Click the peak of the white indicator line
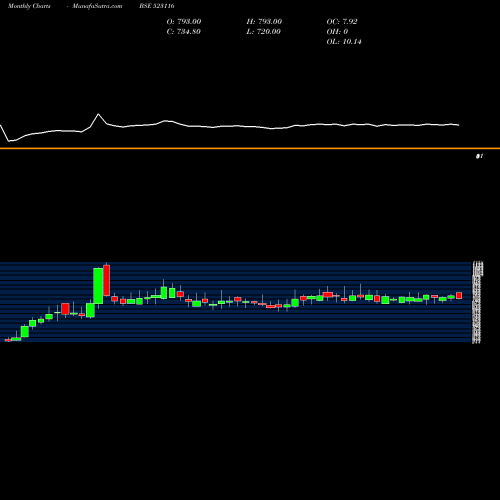Viewport: 500px width, 500px height. pos(98,114)
